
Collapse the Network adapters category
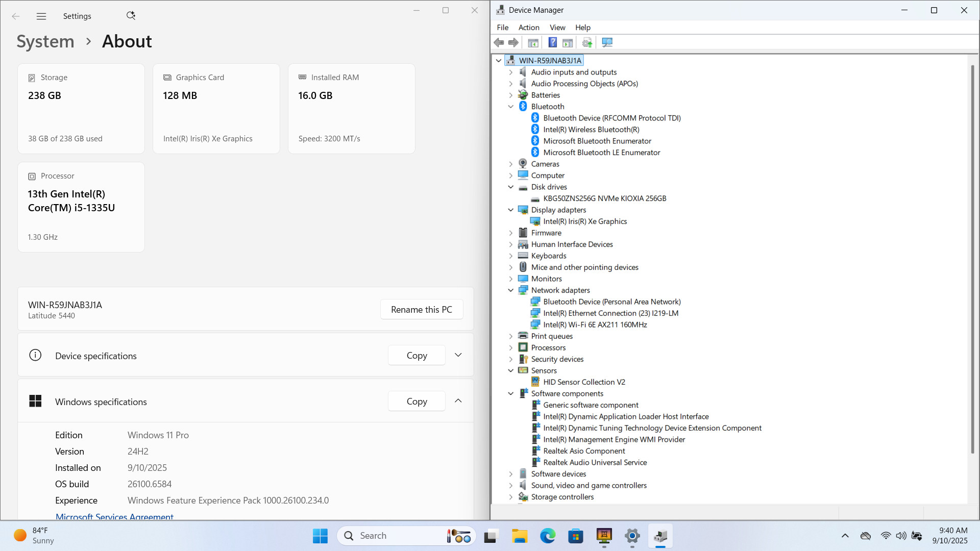tap(511, 290)
